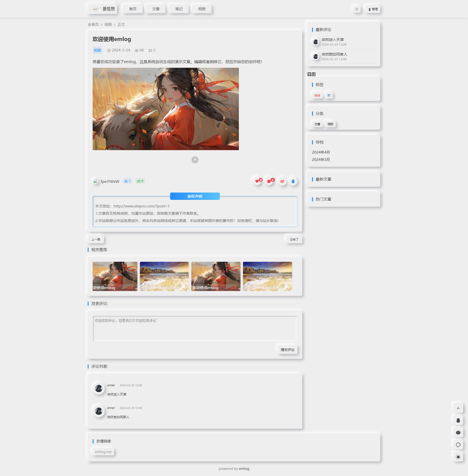Click emlog link in footer
The width and height of the screenshot is (468, 476).
pos(244,469)
